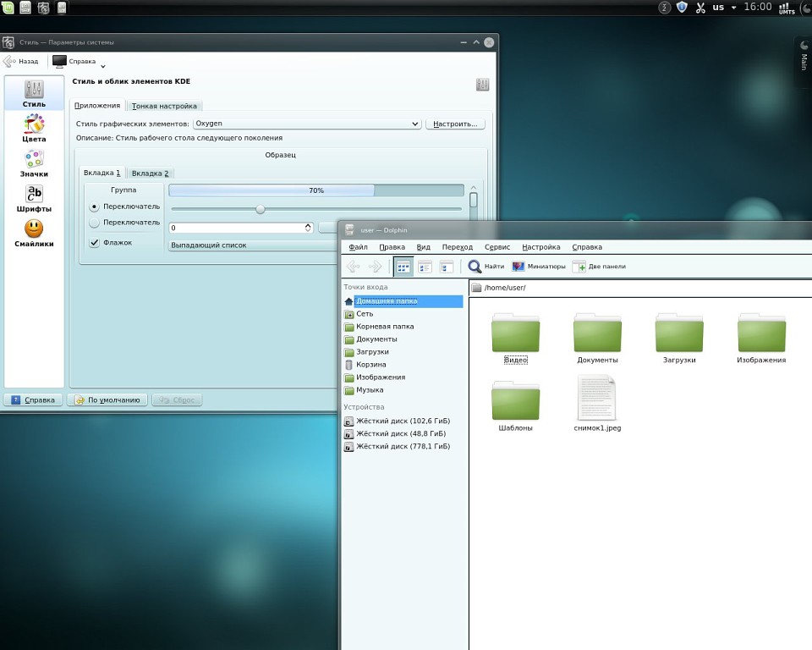Open the Сервис menu in Dolphin

point(497,247)
